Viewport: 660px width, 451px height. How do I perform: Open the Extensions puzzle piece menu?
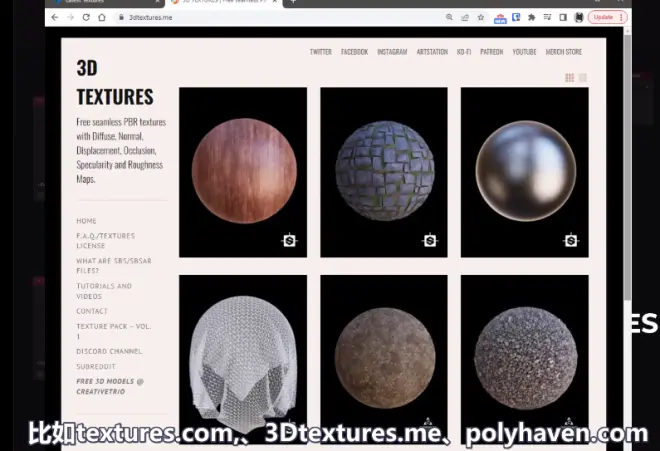point(532,17)
